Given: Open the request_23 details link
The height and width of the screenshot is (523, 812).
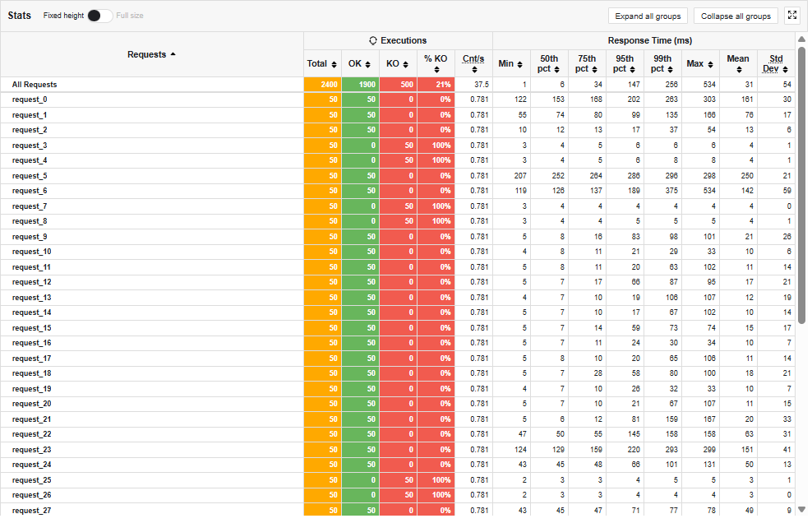Looking at the screenshot, I should [x=31, y=450].
